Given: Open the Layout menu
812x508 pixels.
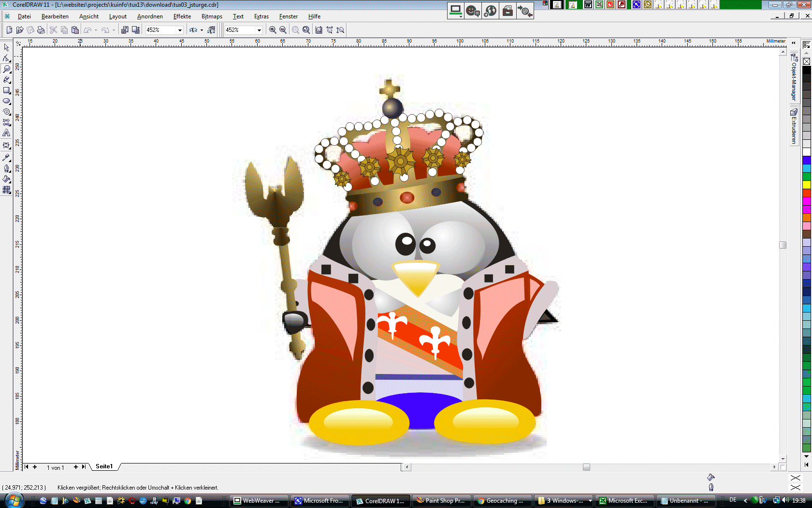Looking at the screenshot, I should [117, 16].
